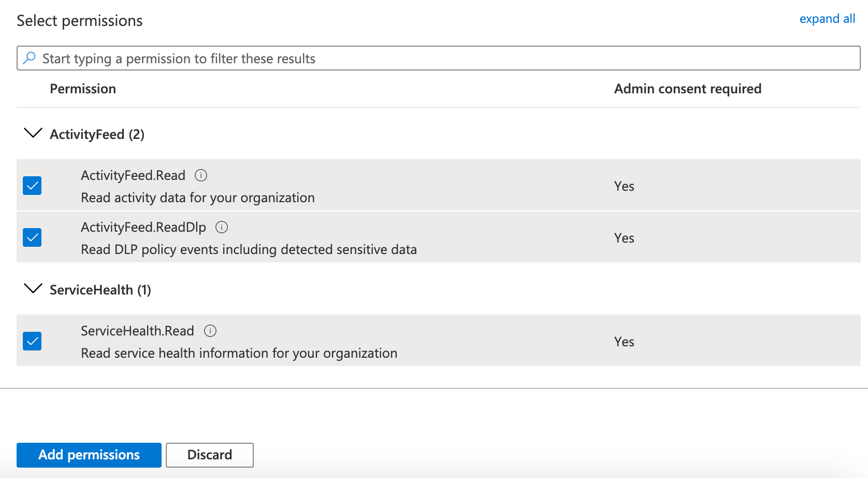Uncheck the ActivityFeed.ReadDlp permission

32,237
